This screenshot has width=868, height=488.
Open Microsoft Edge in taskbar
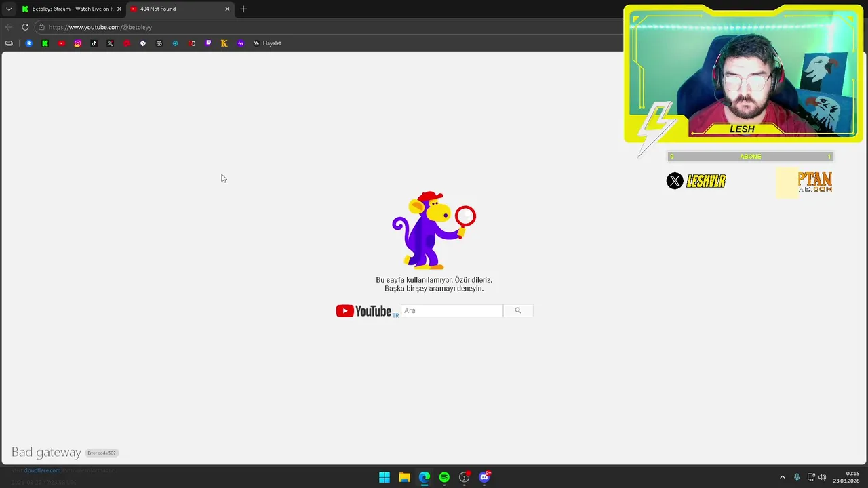pyautogui.click(x=425, y=477)
